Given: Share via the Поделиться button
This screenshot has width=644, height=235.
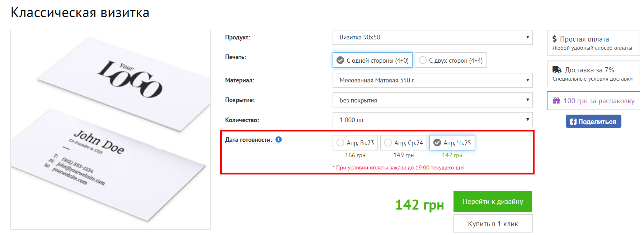Looking at the screenshot, I should [593, 121].
